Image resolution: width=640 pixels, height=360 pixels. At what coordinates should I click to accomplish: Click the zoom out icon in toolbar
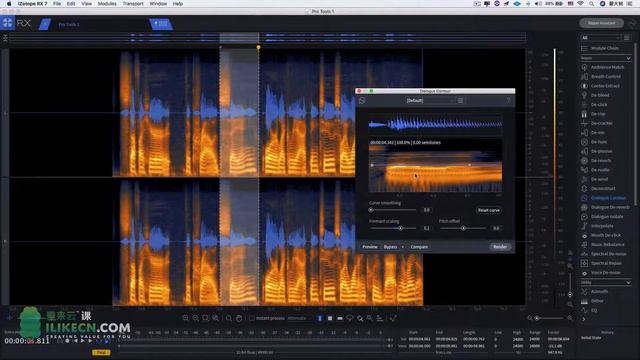click(195, 318)
